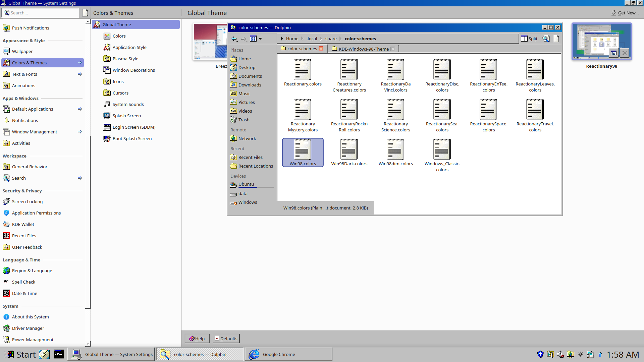Open the Plasma Style settings

125,59
